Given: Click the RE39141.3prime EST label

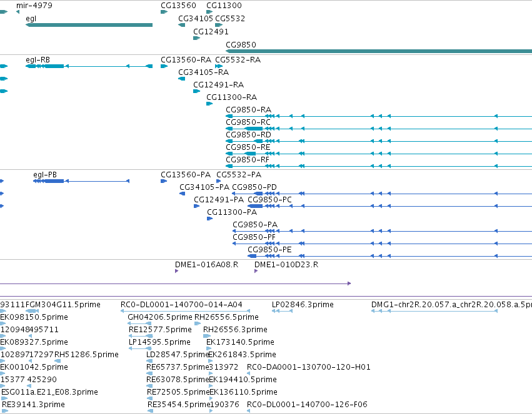Looking at the screenshot, I should coord(33,405).
